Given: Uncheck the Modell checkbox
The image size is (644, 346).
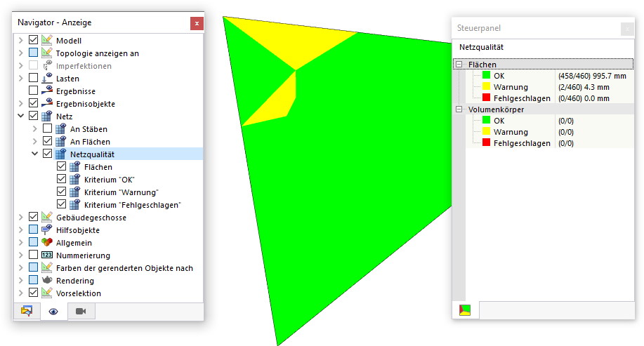Looking at the screenshot, I should coord(33,40).
